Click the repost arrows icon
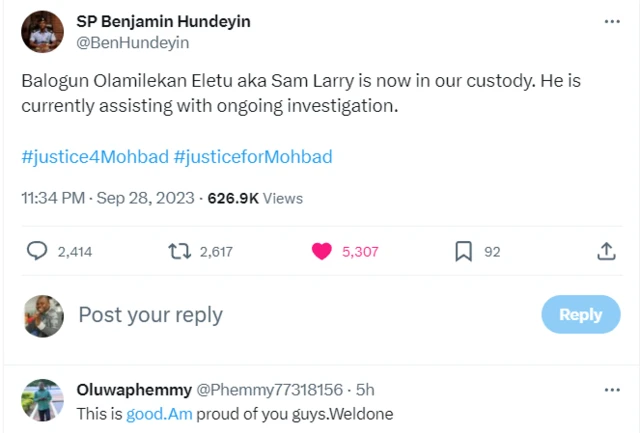Viewport: 640px width, 433px height. pyautogui.click(x=179, y=251)
